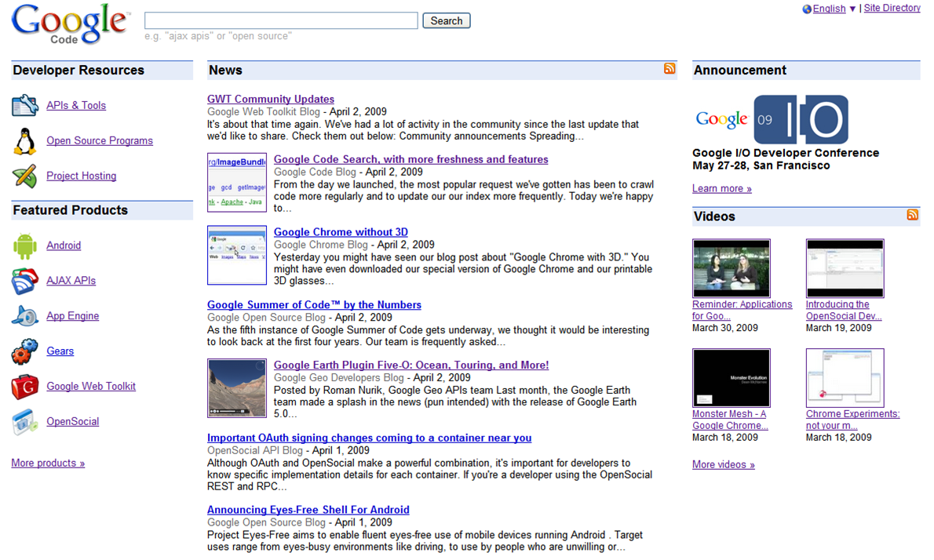This screenshot has height=560, width=934.
Task: Click the globe icon beside English
Action: point(807,9)
